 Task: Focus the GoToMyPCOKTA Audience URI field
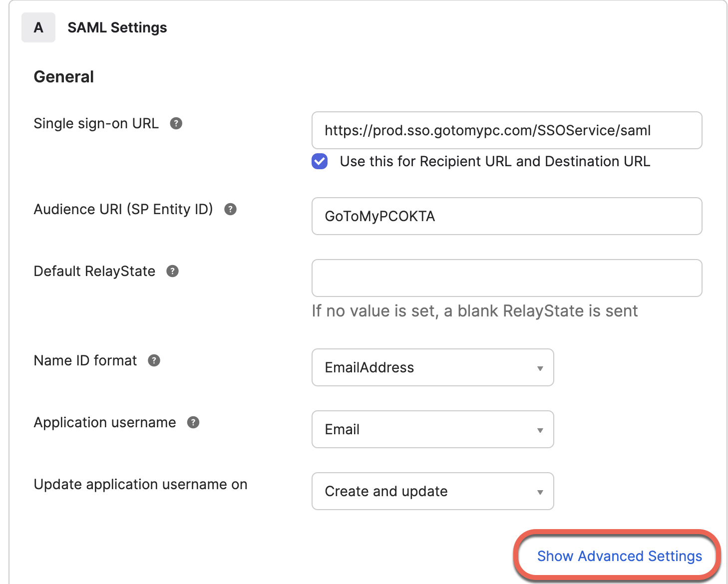point(506,216)
